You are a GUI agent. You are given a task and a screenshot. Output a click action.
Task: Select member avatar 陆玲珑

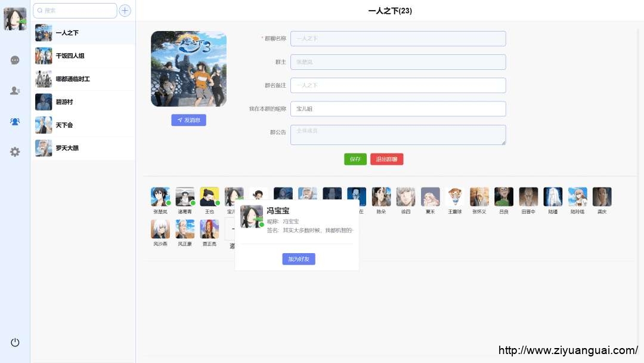(577, 196)
